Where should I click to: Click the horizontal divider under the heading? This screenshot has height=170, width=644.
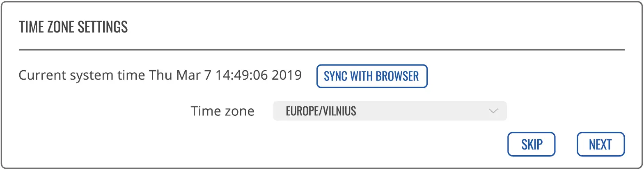pos(321,50)
